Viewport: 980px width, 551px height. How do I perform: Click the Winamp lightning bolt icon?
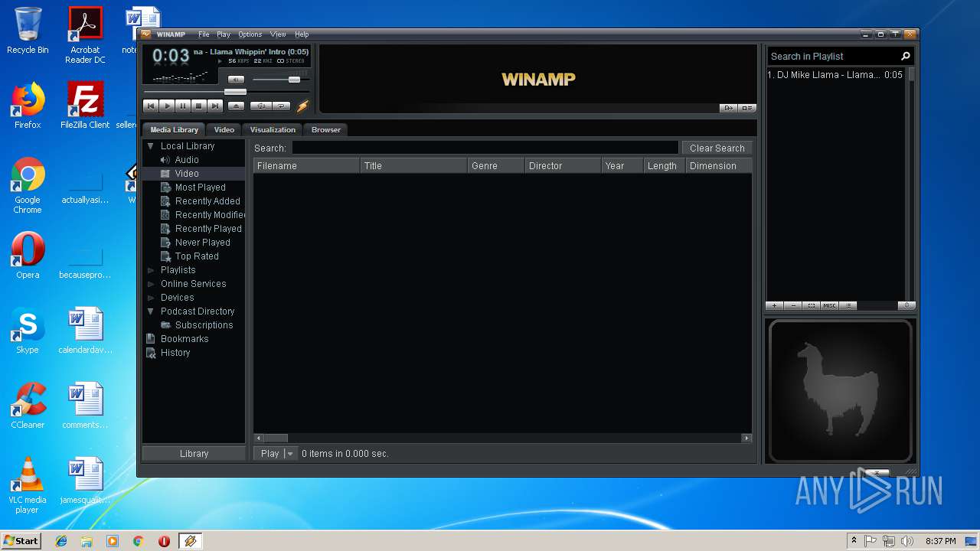point(303,106)
